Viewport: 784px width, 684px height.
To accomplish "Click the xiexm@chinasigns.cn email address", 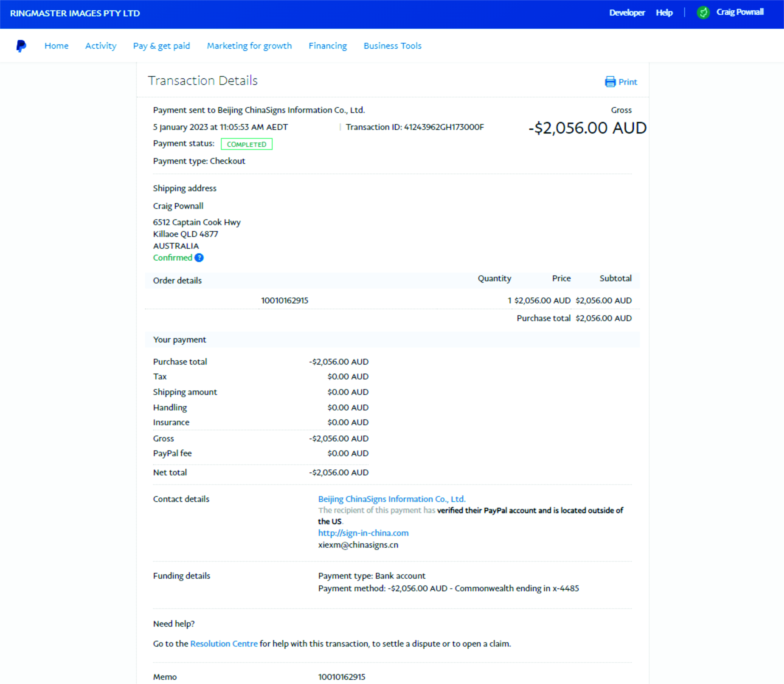I will pos(358,545).
